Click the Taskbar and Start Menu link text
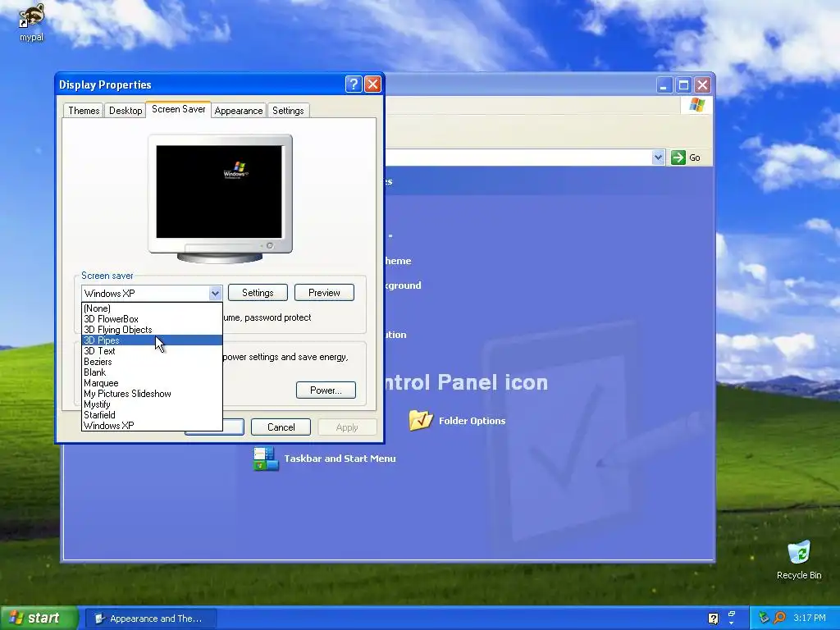Screen dimensions: 840x630 (x=340, y=459)
